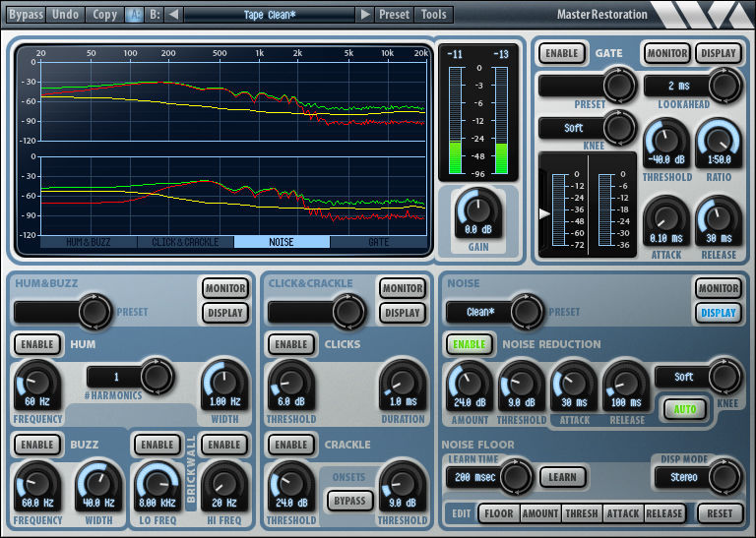Click the previous preset left arrow
This screenshot has height=538, width=756.
coord(173,15)
